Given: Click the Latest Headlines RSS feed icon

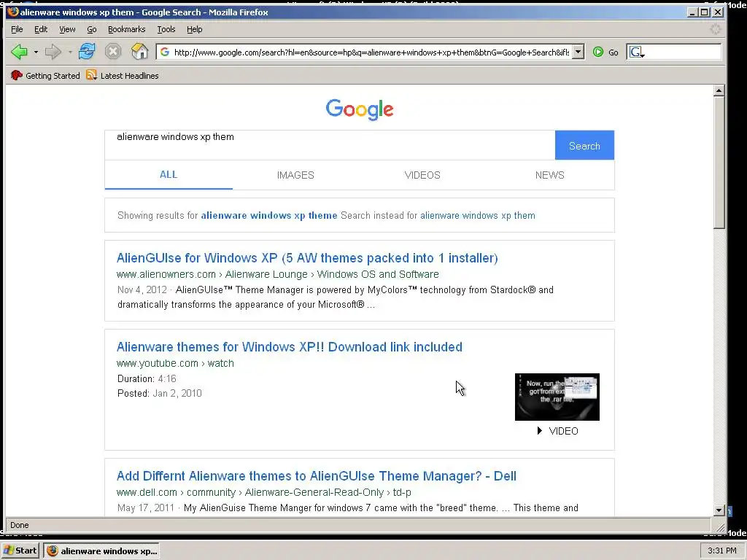Looking at the screenshot, I should click(x=91, y=75).
